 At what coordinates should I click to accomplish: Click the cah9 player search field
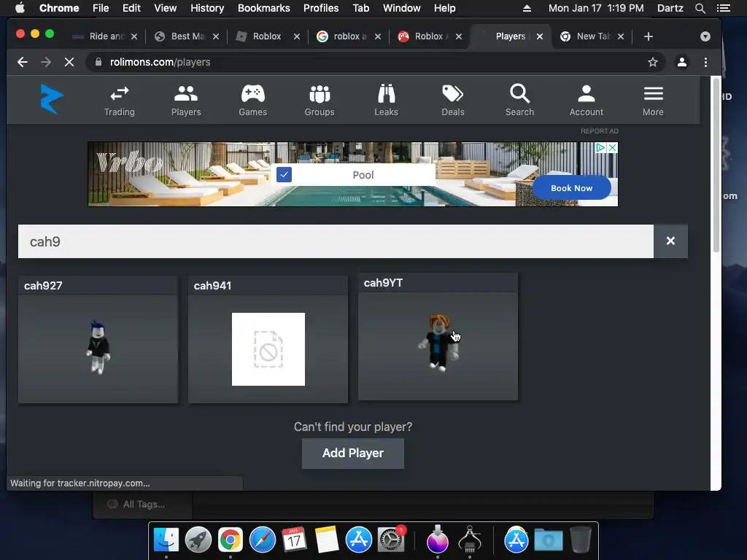coord(336,241)
